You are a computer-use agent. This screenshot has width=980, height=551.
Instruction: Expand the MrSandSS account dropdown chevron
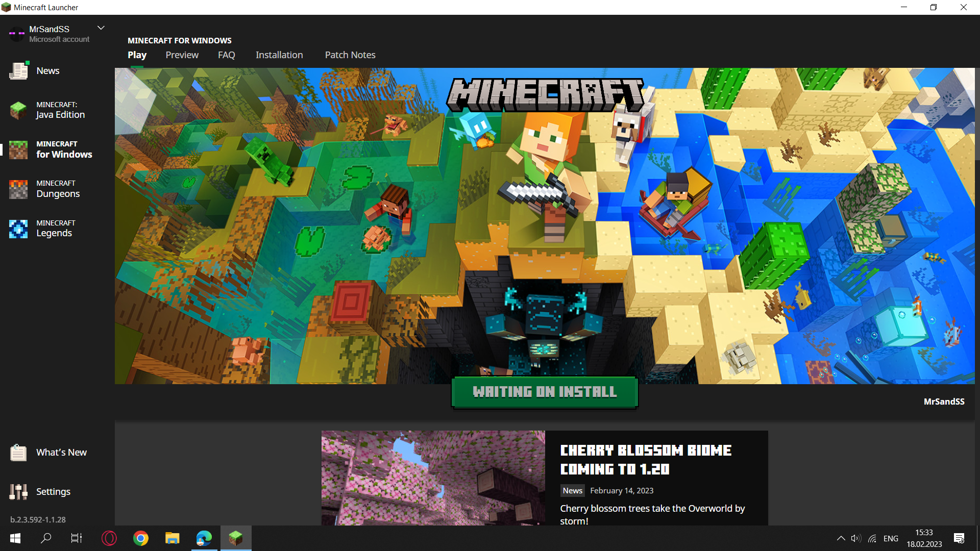pos(101,28)
